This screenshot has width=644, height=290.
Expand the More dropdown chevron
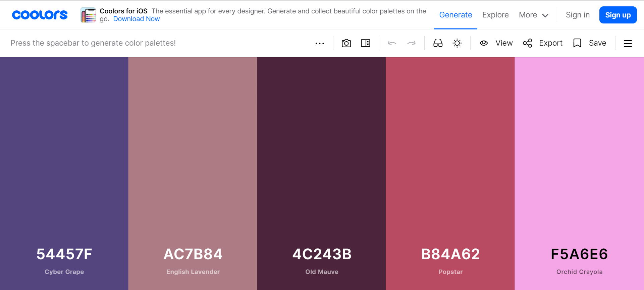tap(545, 15)
